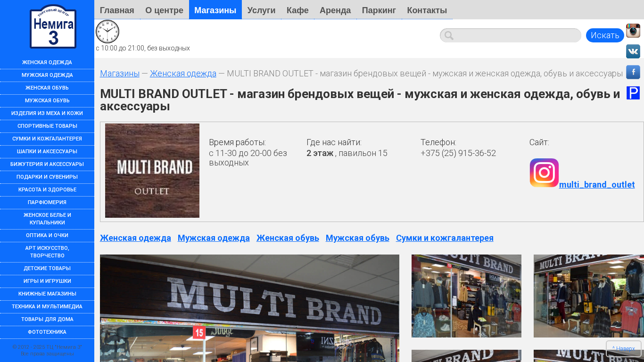Open the Instagram icon in the right sidebar
The height and width of the screenshot is (362, 644).
(x=633, y=31)
